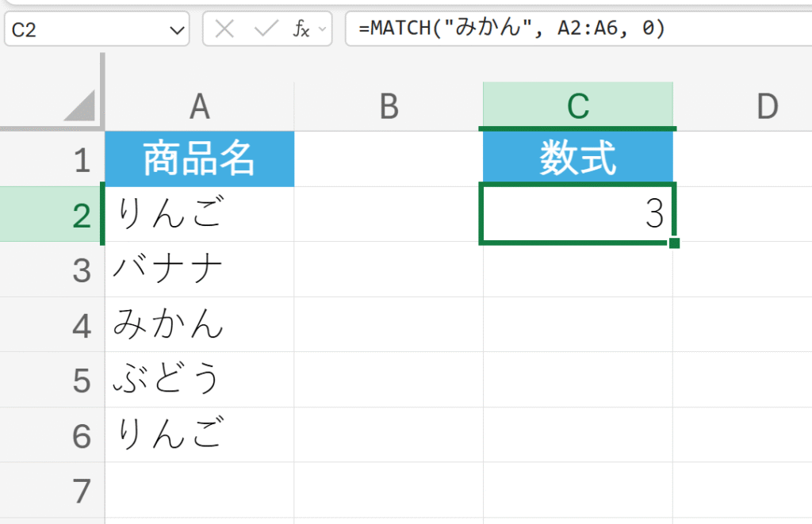This screenshot has width=812, height=524.
Task: Select column D header
Action: point(766,107)
